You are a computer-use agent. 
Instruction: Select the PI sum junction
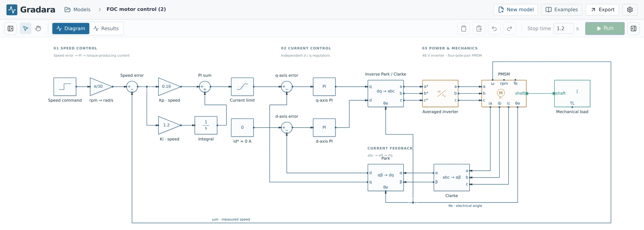205,87
